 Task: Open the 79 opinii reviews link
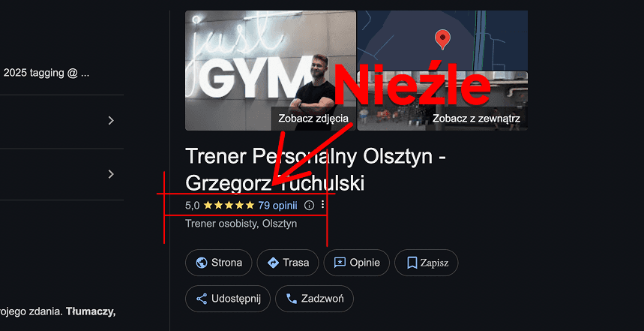[x=277, y=205]
